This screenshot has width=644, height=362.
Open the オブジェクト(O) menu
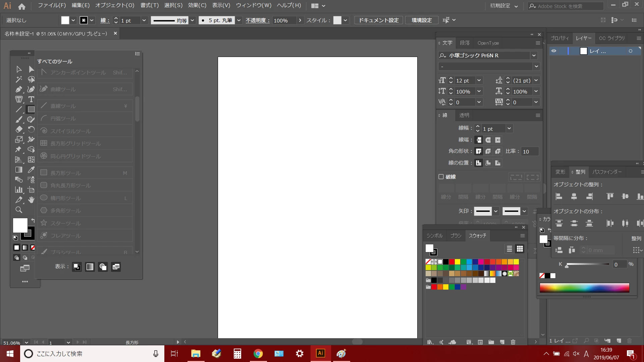(x=114, y=5)
